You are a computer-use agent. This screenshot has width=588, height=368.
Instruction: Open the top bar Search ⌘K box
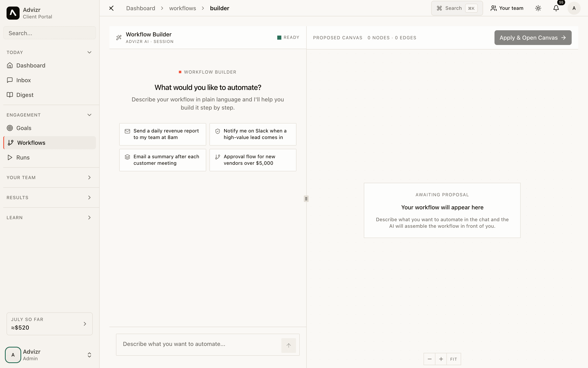point(457,8)
